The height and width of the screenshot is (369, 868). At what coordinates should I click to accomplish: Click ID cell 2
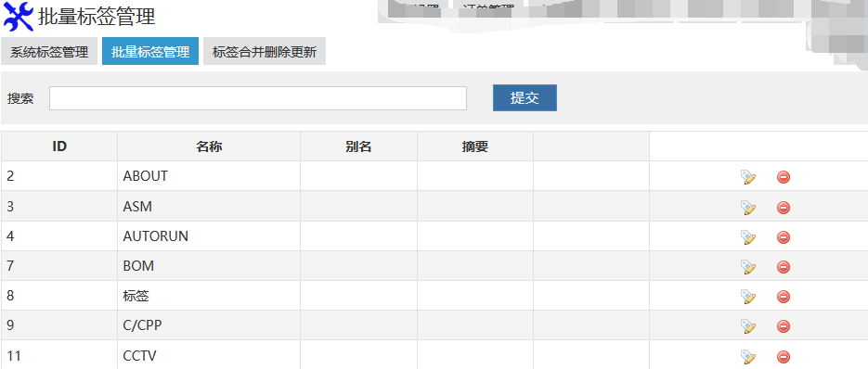point(59,176)
